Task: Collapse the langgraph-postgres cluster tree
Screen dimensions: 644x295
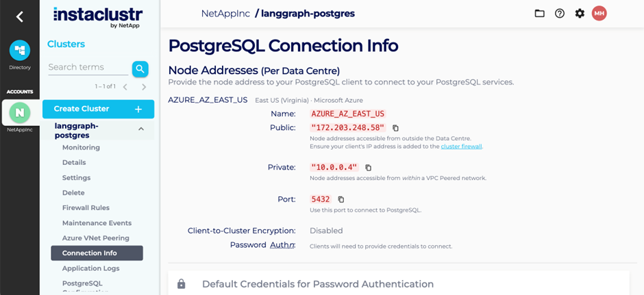Action: click(x=141, y=129)
